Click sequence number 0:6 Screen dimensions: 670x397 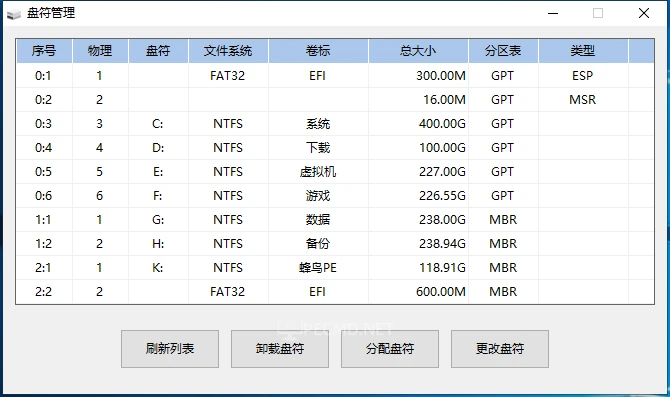(x=43, y=196)
